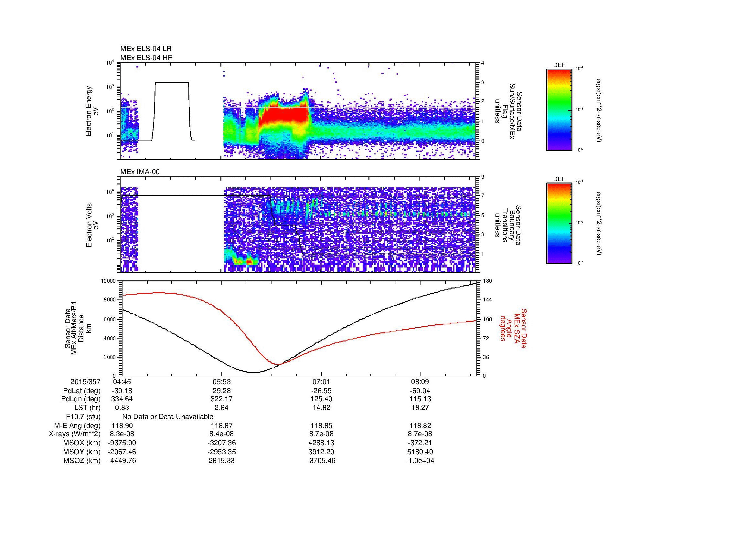Click the LST value '18.27'
The height and width of the screenshot is (534, 756).
pos(420,408)
